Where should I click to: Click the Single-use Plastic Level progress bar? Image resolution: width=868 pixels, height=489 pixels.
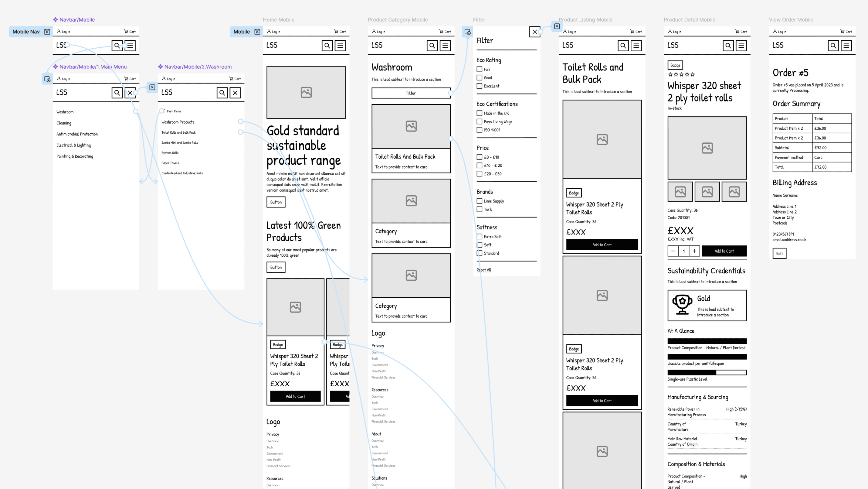point(707,373)
